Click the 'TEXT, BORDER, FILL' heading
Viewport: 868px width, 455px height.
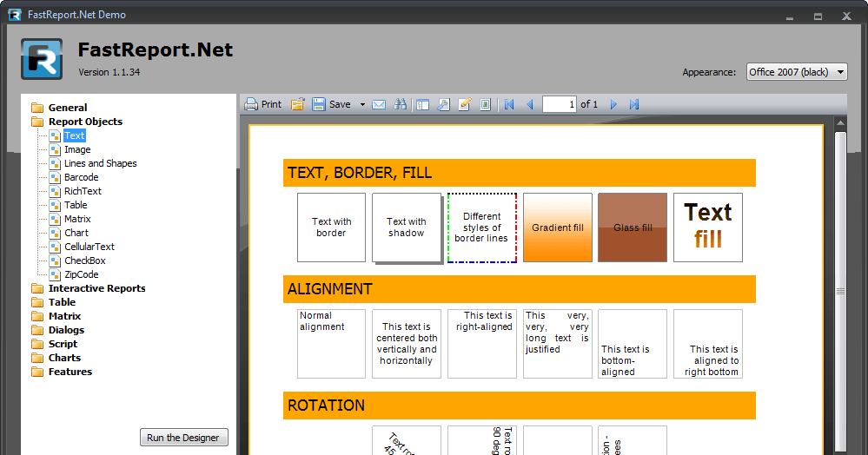(520, 173)
